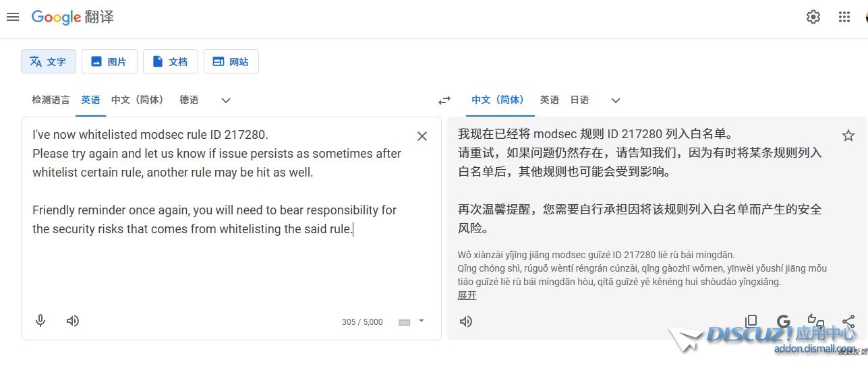Open the Google apps grid
868x366 pixels.
coord(844,17)
